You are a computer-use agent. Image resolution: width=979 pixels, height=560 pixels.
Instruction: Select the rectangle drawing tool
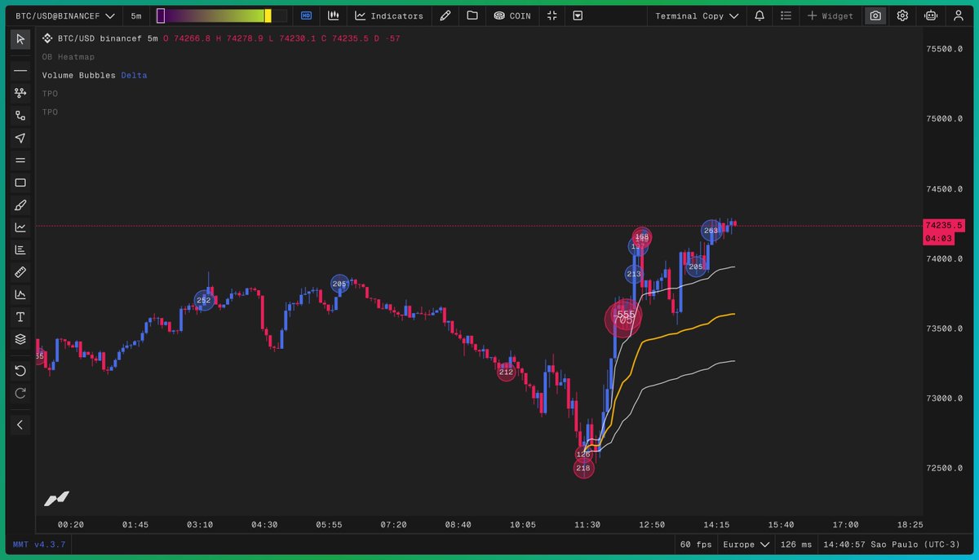[x=20, y=183]
